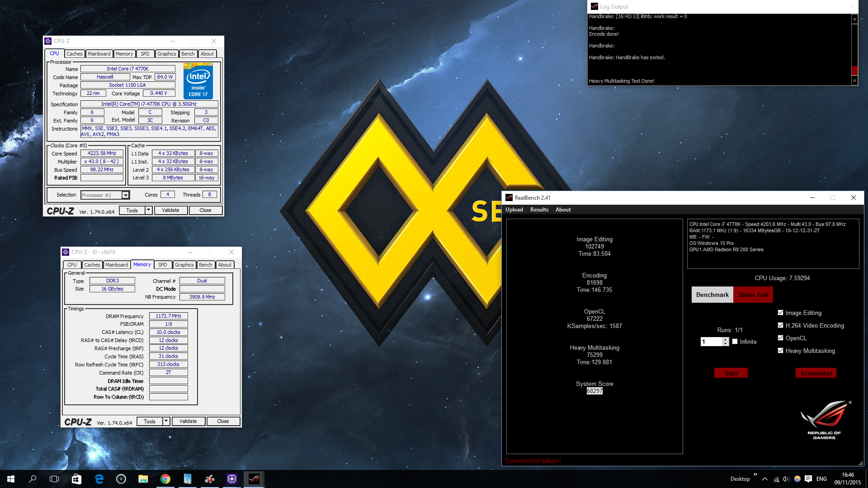Launch Windows Store from taskbar
868x488 pixels.
76,479
